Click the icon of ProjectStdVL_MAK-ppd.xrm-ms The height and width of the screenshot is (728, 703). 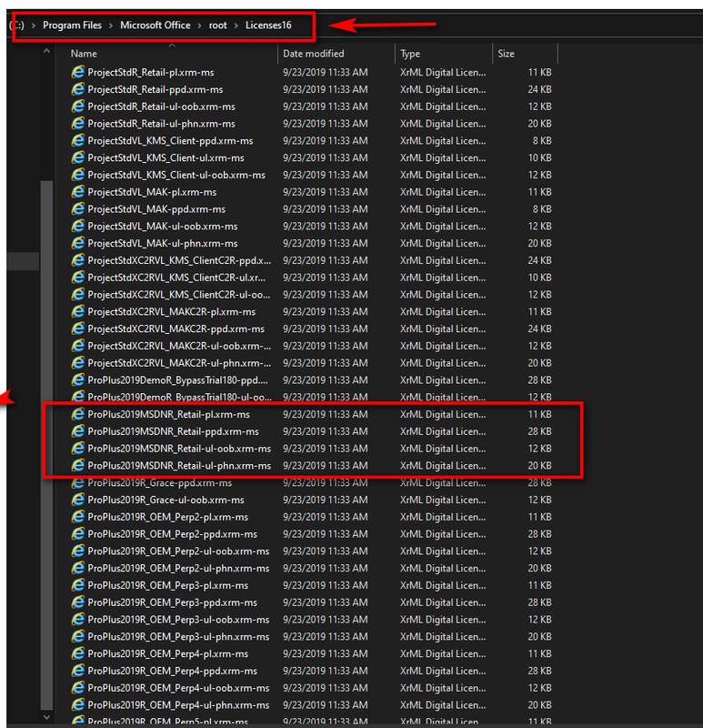tap(78, 209)
